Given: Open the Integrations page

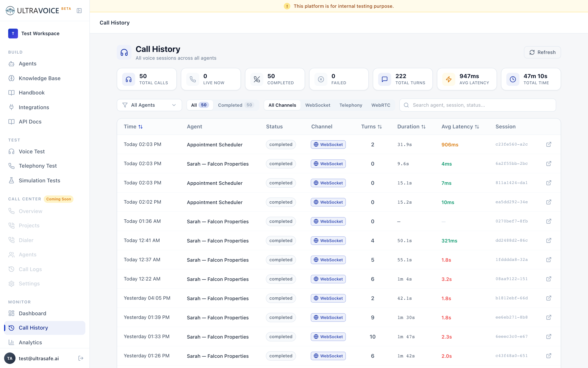Looking at the screenshot, I should point(45,107).
